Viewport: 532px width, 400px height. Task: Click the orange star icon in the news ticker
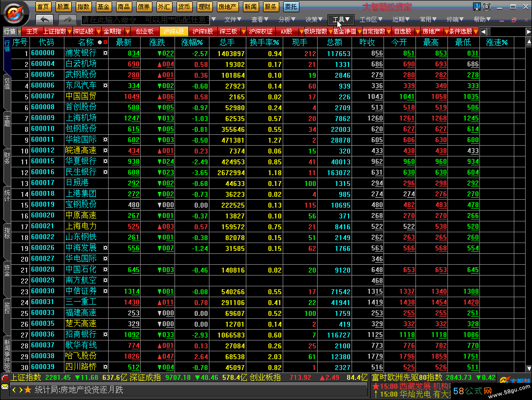[28, 390]
